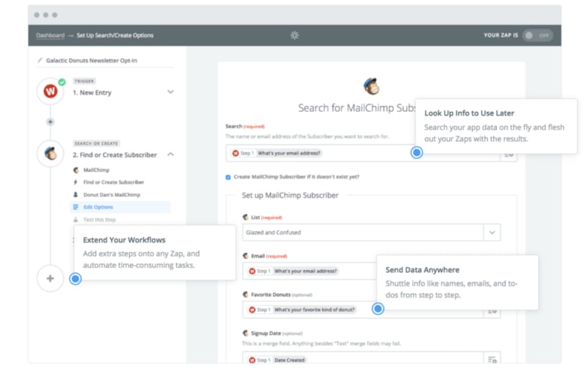This screenshot has width=588, height=370.
Task: Click the Signup Date input field
Action: tap(363, 358)
